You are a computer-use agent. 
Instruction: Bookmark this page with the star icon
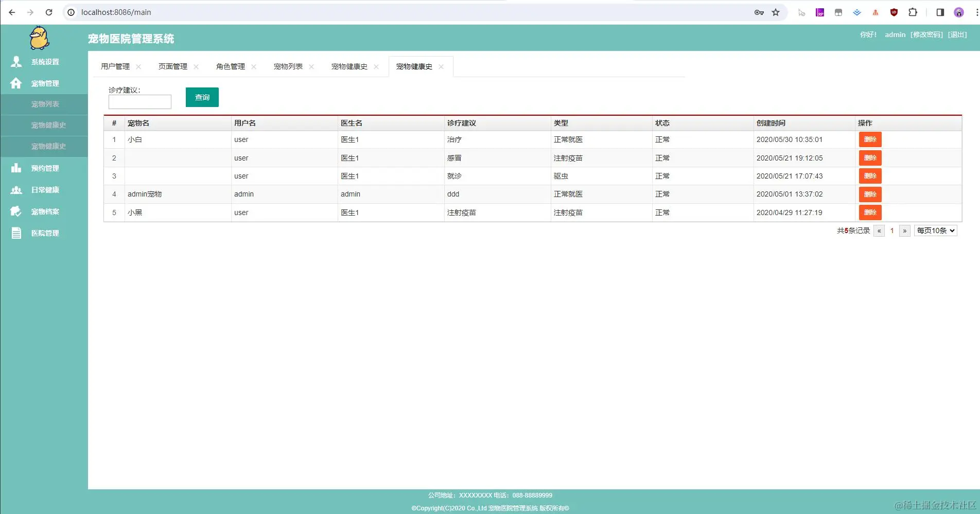(776, 12)
